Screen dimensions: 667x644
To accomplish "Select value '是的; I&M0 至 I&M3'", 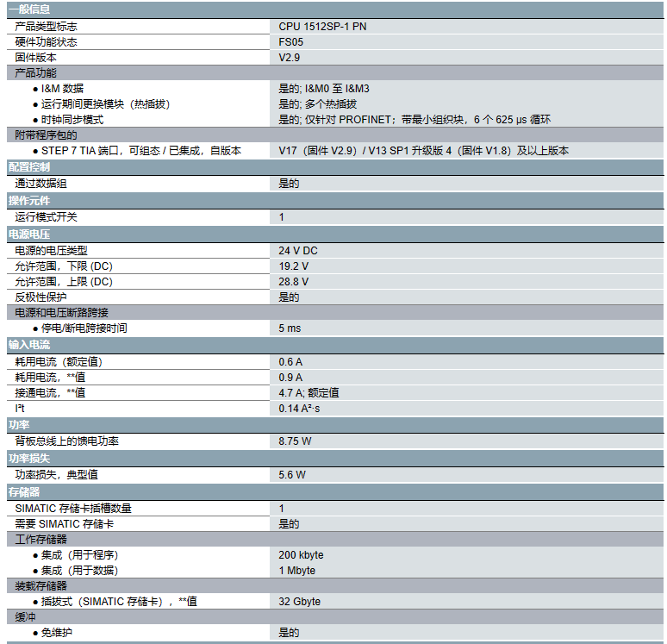I will tap(324, 89).
